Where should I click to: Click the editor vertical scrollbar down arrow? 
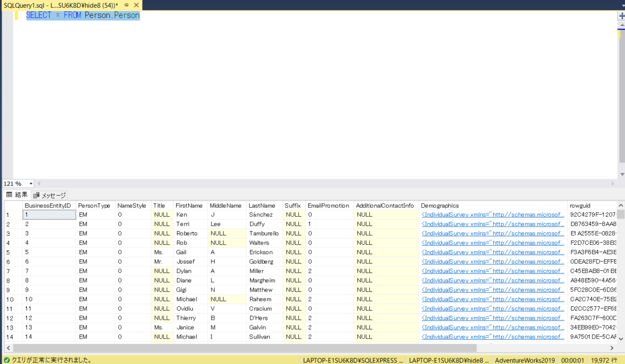point(621,174)
